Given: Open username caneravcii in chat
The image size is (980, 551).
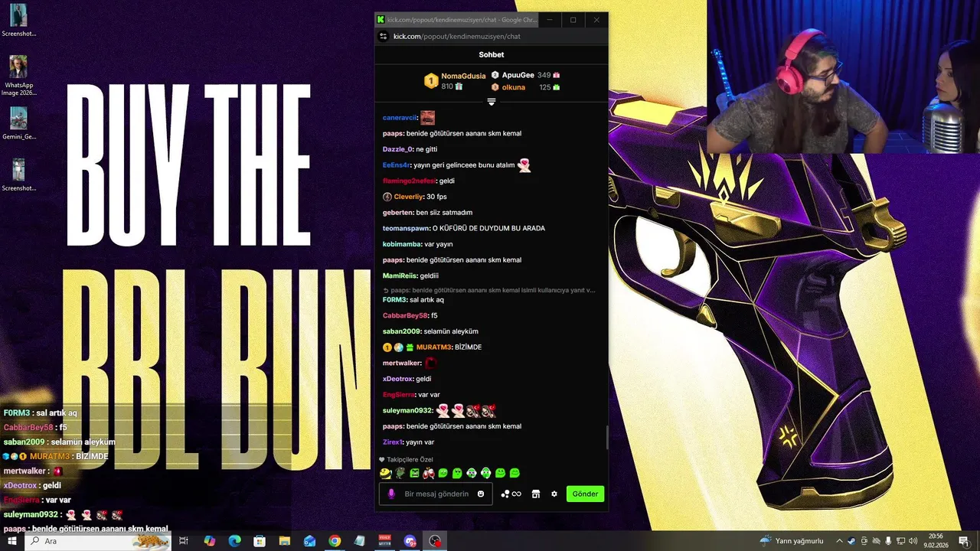Looking at the screenshot, I should click(x=399, y=118).
